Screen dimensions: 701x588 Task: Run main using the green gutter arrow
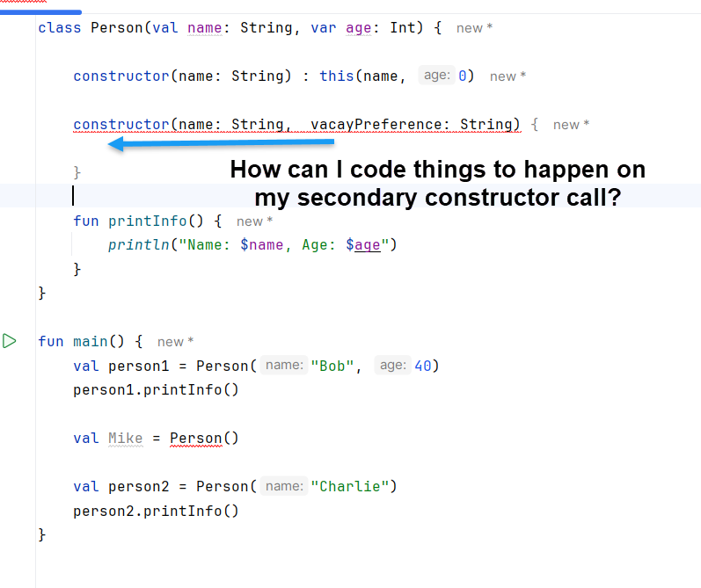coord(10,341)
